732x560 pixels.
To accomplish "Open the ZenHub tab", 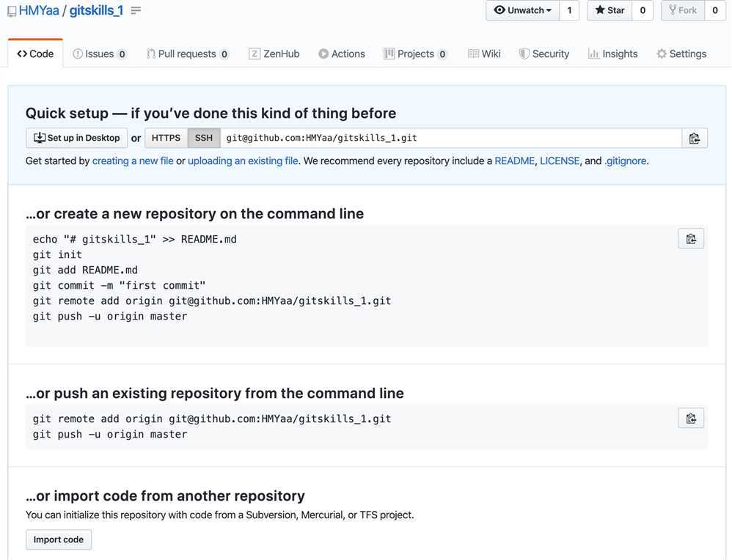I will click(274, 54).
